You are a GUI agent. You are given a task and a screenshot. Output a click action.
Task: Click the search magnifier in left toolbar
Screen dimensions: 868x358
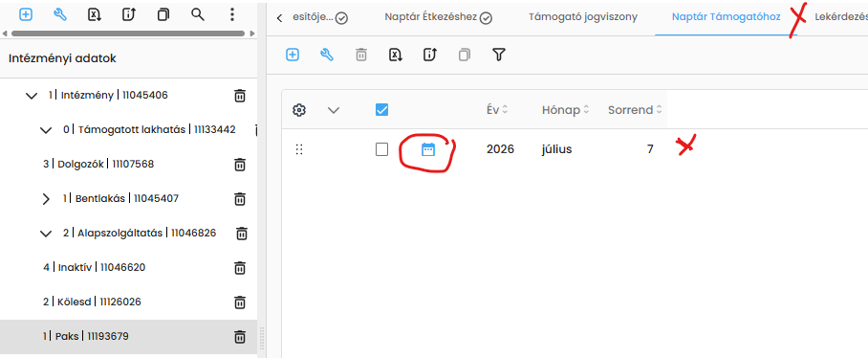pyautogui.click(x=198, y=15)
